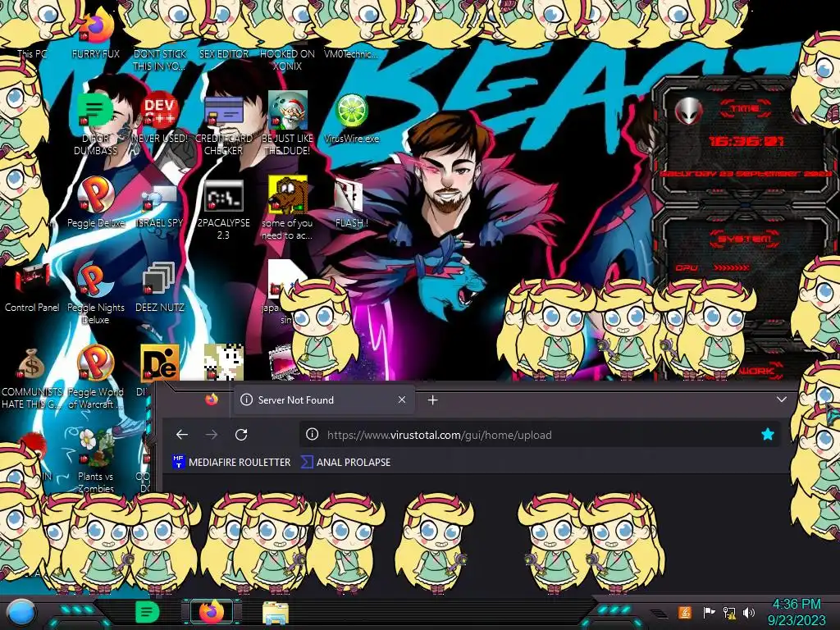Launch Peggle World of Warcraft shortcut
The width and height of the screenshot is (840, 630).
pyautogui.click(x=95, y=364)
